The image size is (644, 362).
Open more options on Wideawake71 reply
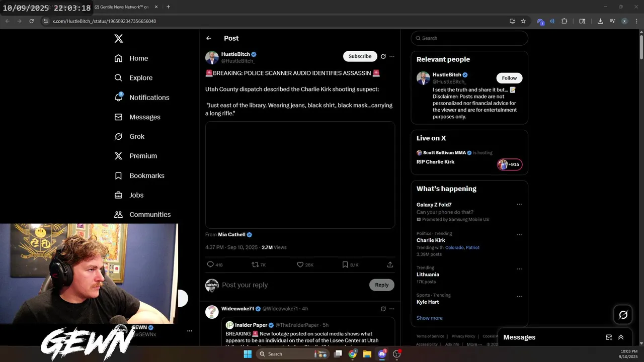point(392,309)
